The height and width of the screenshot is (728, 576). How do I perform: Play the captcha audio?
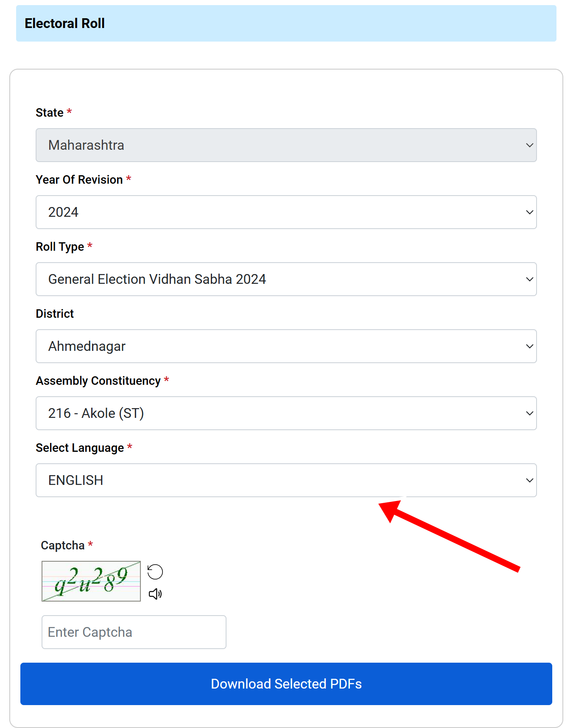pyautogui.click(x=155, y=594)
